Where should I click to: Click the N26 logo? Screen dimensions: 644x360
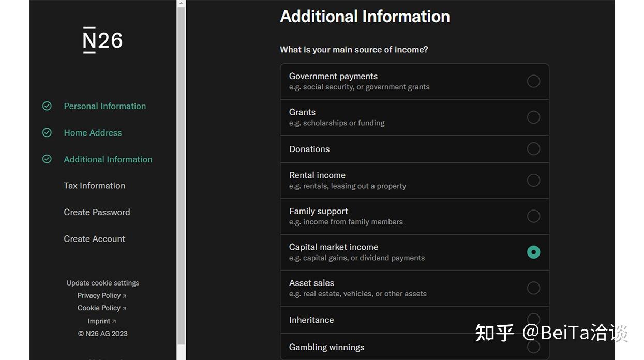[x=102, y=40]
